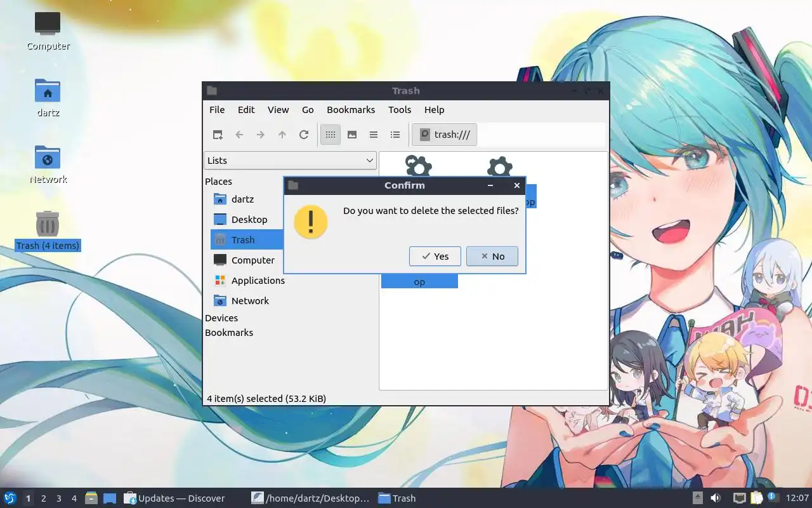Click the volume speaker tray icon
The width and height of the screenshot is (812, 508).
716,498
